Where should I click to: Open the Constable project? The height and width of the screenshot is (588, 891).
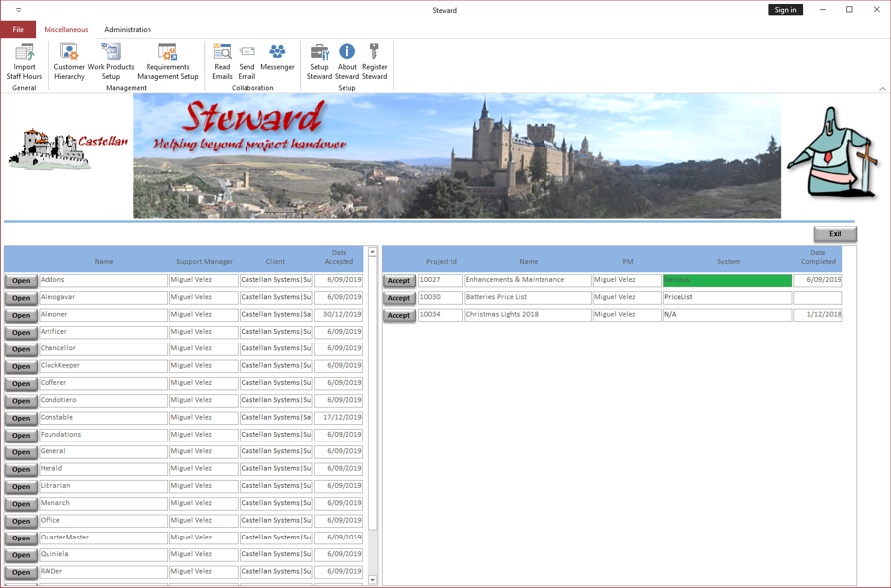click(x=21, y=418)
